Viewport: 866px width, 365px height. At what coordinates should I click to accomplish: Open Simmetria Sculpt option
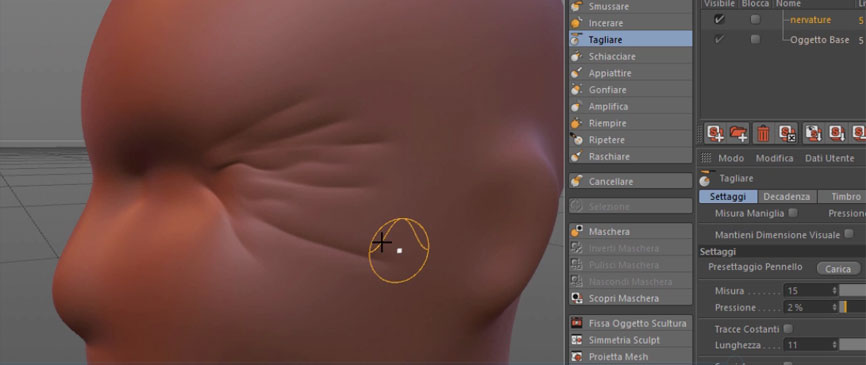630,340
